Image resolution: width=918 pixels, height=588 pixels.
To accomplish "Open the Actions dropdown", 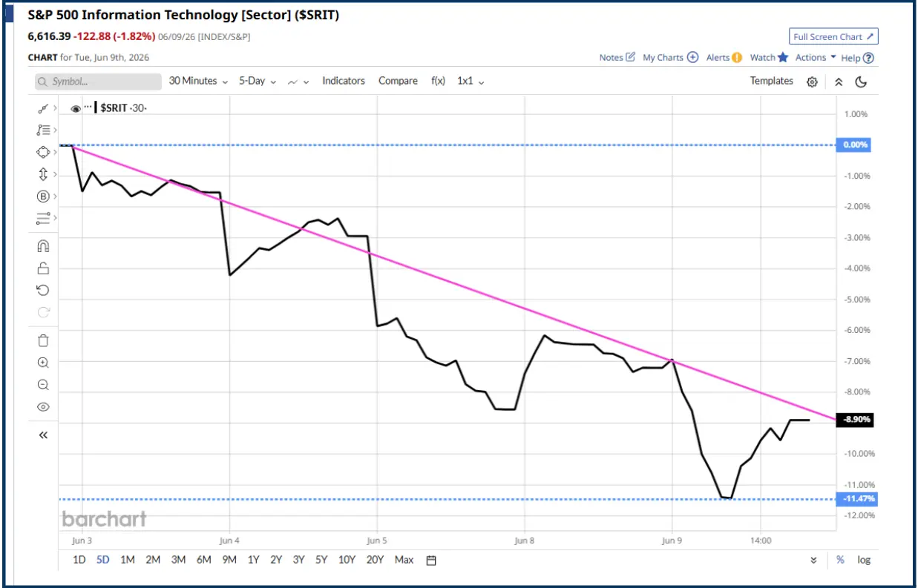I will tap(816, 57).
